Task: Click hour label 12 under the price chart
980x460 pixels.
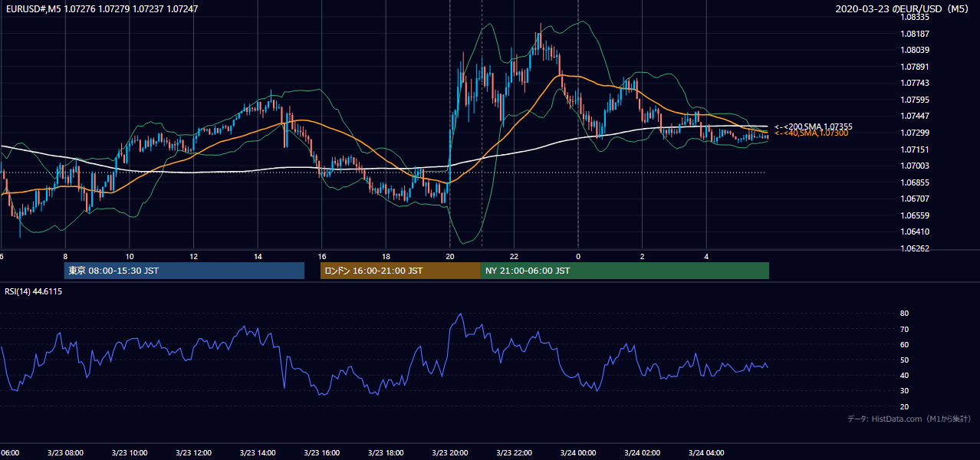Action: pos(193,256)
